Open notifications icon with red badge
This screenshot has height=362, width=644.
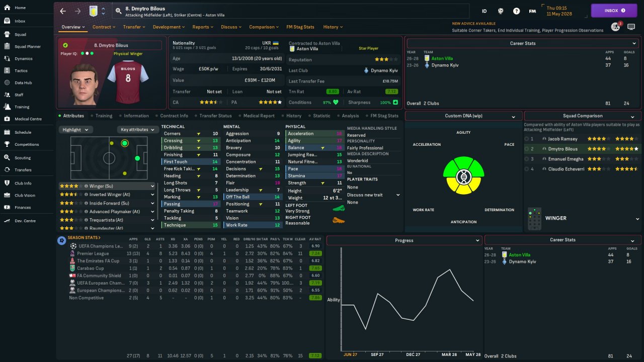(615, 27)
